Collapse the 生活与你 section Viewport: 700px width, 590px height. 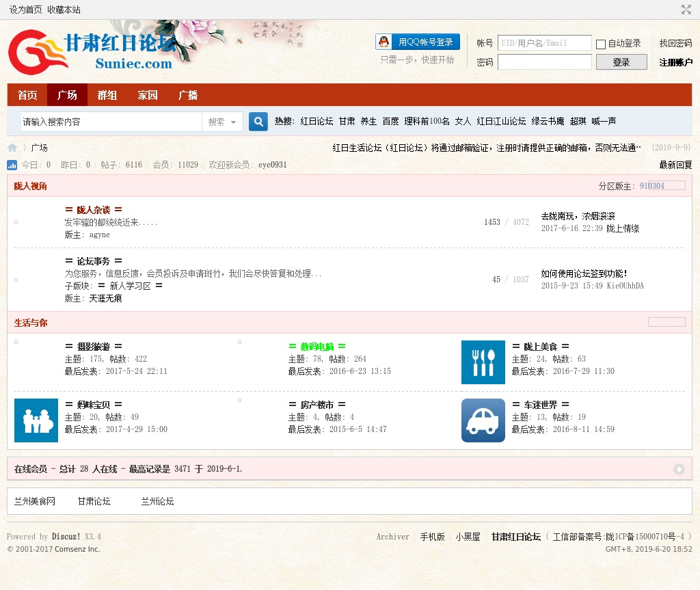[x=666, y=322]
